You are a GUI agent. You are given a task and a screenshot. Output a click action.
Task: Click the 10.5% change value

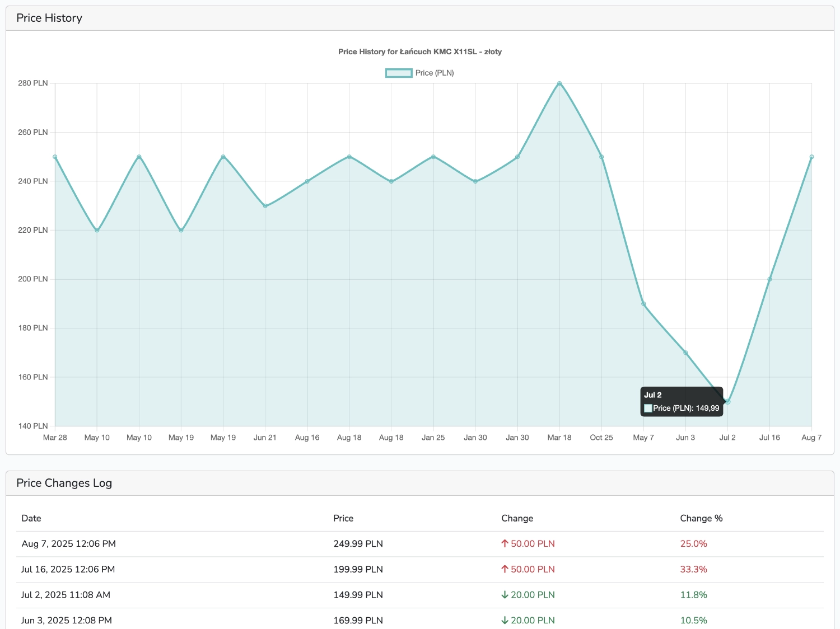coord(693,620)
